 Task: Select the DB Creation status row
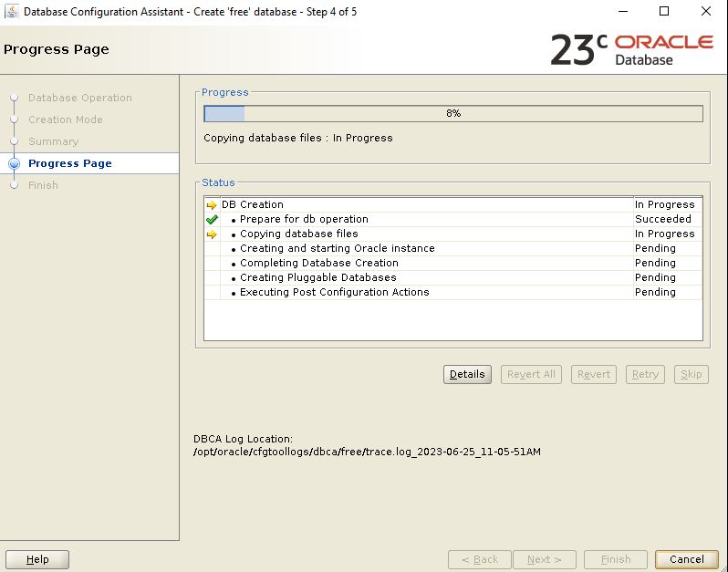[x=453, y=204]
